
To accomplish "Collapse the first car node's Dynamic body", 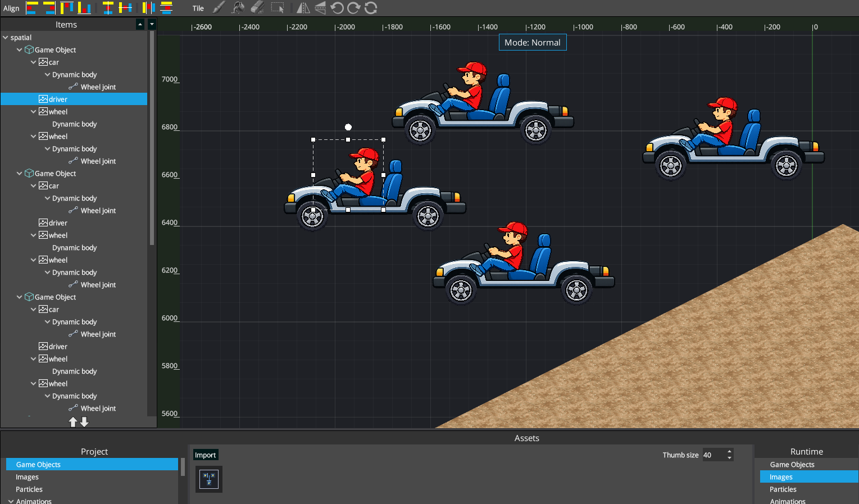I will tap(47, 75).
